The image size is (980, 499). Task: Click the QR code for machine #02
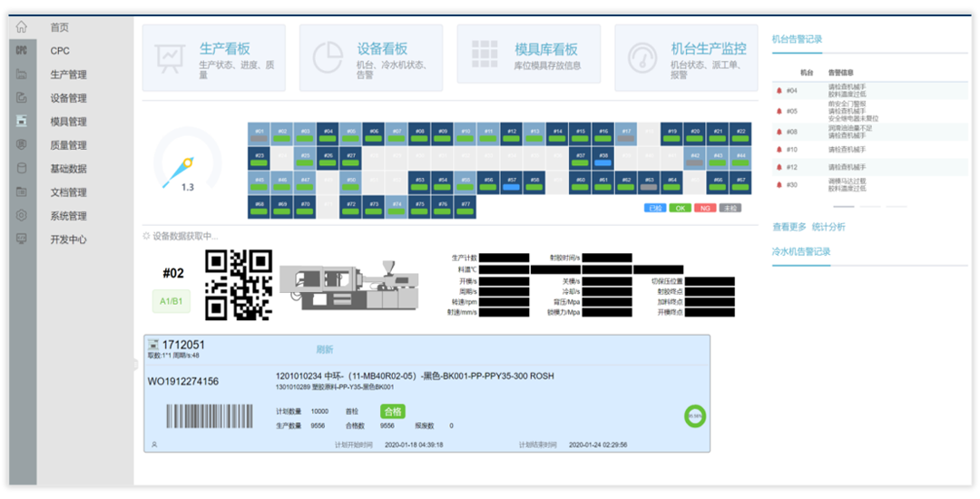(239, 285)
